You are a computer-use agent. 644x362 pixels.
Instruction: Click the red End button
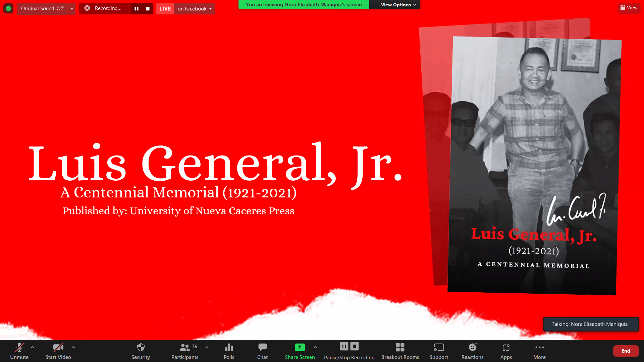coord(626,351)
